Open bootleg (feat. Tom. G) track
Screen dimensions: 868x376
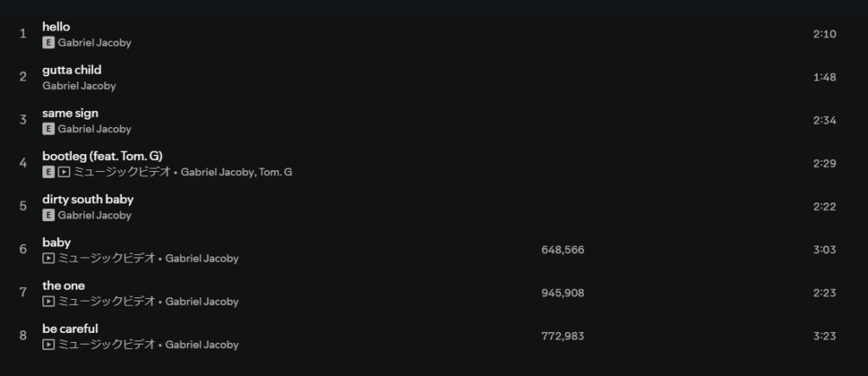point(102,156)
